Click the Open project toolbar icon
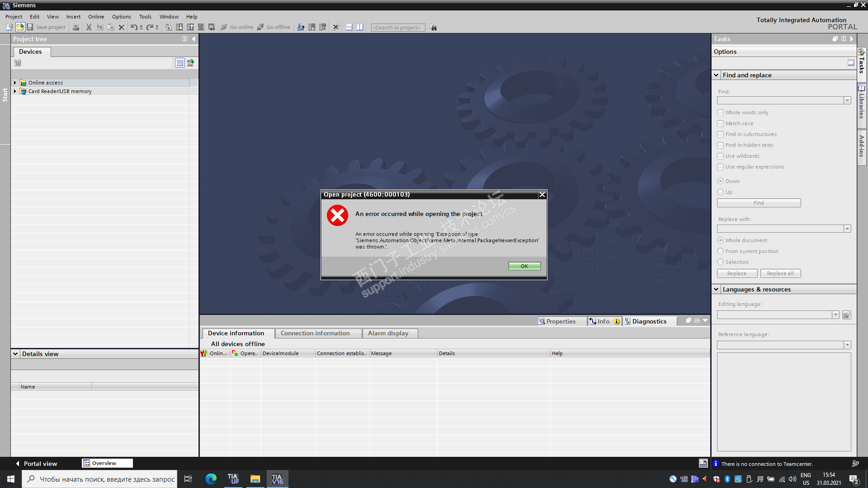 click(20, 27)
